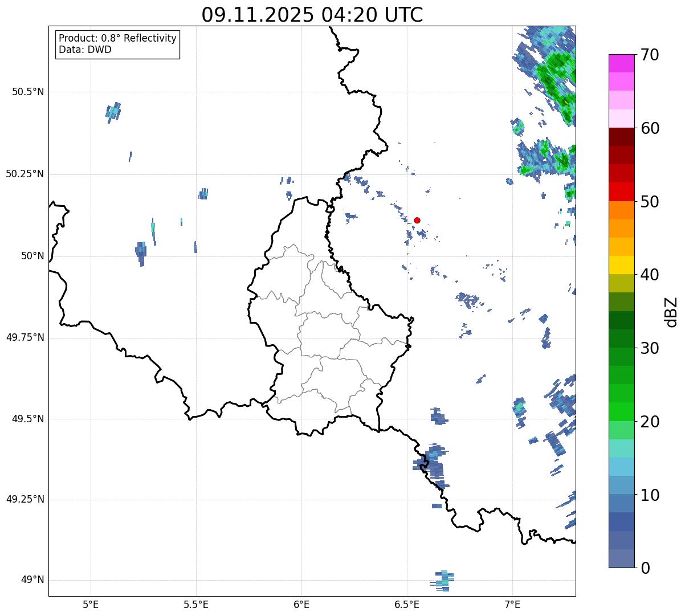Click the latitude label "49.25°N"
The width and height of the screenshot is (685, 616).
[x=25, y=499]
